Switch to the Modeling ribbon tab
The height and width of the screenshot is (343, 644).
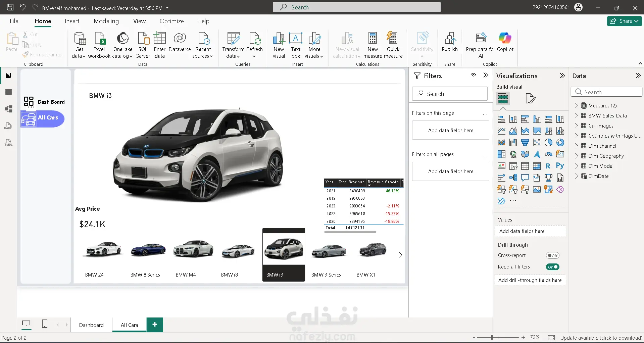coord(106,21)
